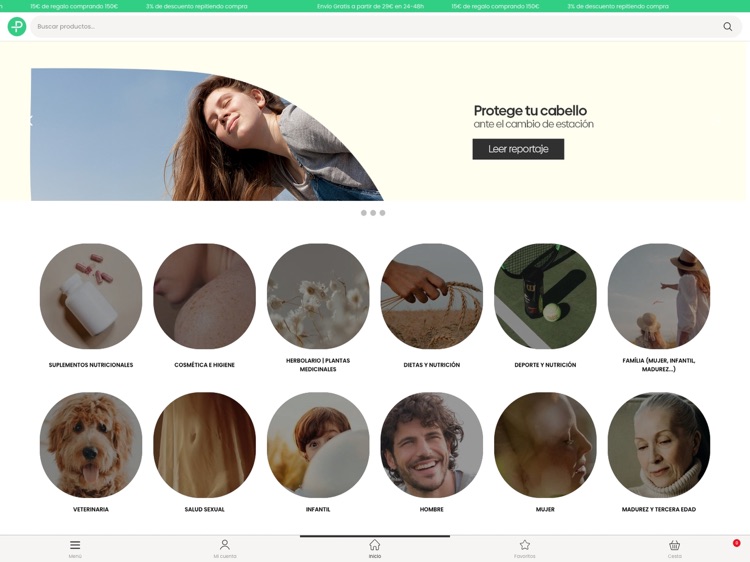Click the green store logo icon

point(17,26)
